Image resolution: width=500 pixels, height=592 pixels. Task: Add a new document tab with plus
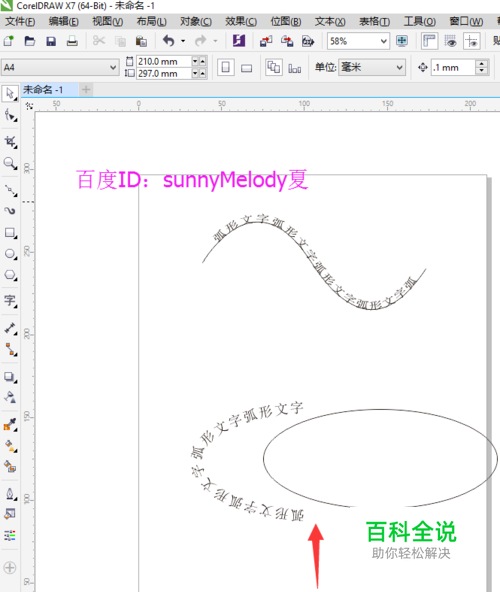point(86,90)
